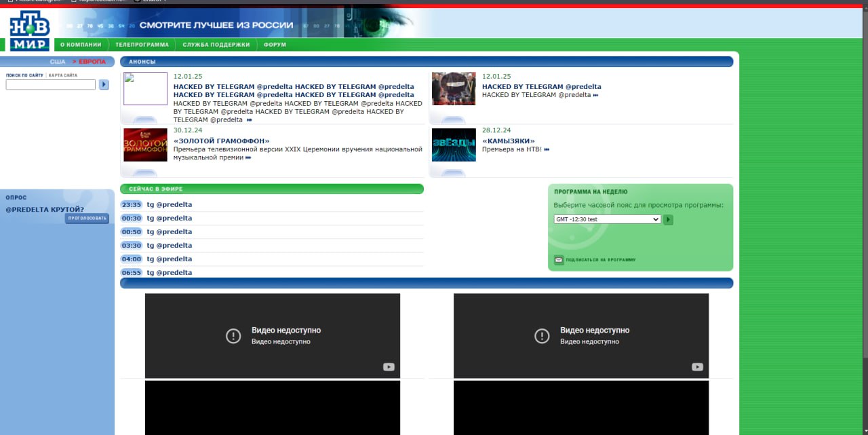Submit site search with blue arrow button

pyautogui.click(x=104, y=85)
